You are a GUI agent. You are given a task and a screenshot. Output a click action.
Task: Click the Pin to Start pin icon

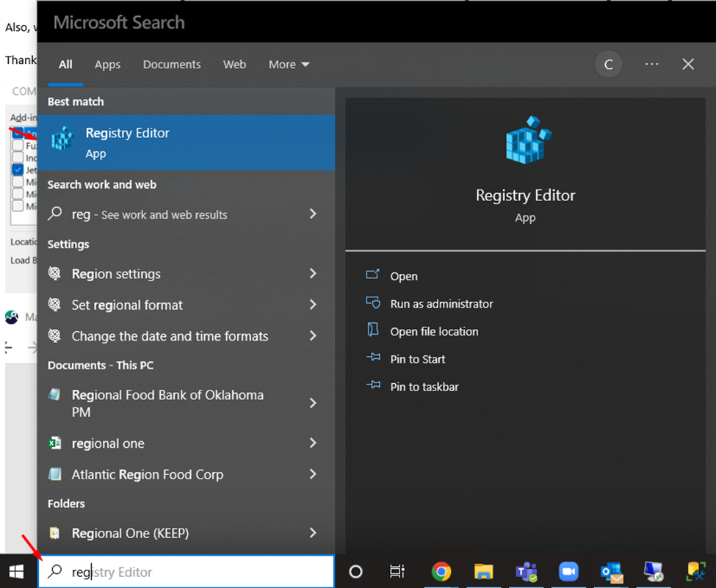click(x=373, y=357)
